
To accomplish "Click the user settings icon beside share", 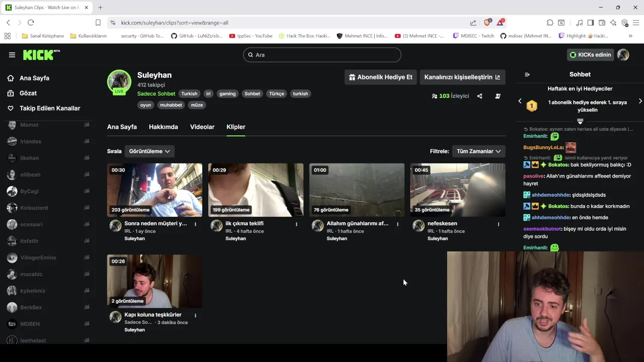I will pyautogui.click(x=498, y=96).
